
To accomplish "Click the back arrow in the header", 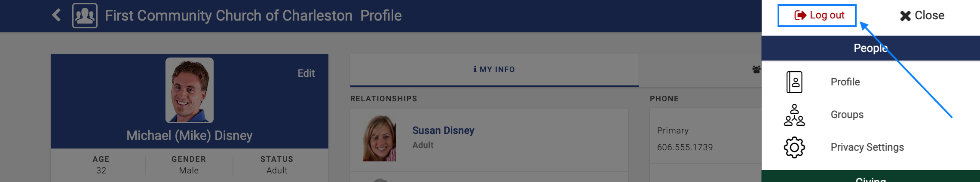I will (56, 15).
